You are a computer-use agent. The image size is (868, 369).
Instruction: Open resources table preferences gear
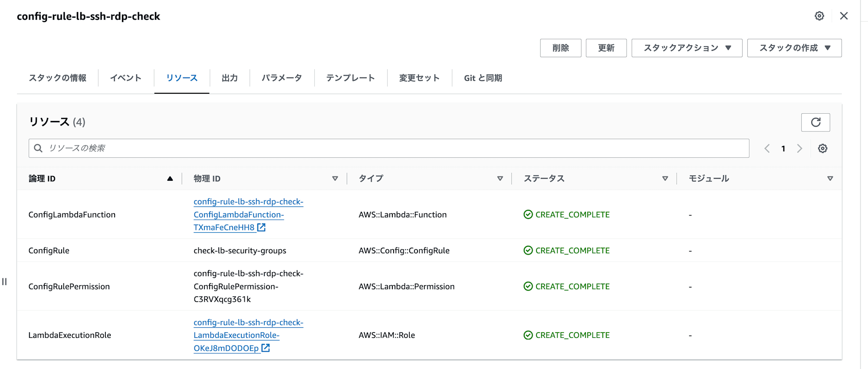(822, 148)
